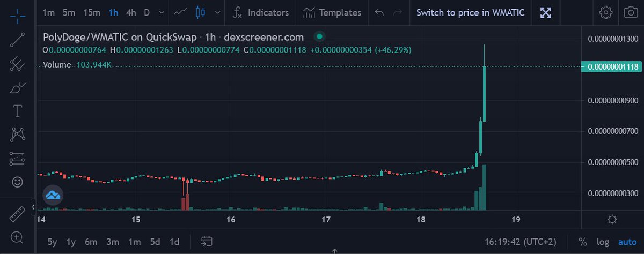Image resolution: width=644 pixels, height=254 pixels.
Task: Set date range to 6m
Action: pyautogui.click(x=91, y=242)
